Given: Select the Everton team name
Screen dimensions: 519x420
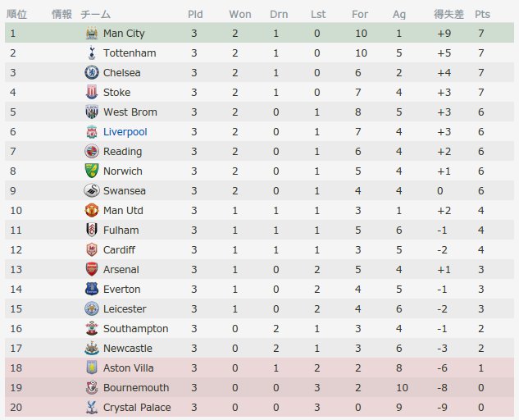Looking at the screenshot, I should click(122, 290).
